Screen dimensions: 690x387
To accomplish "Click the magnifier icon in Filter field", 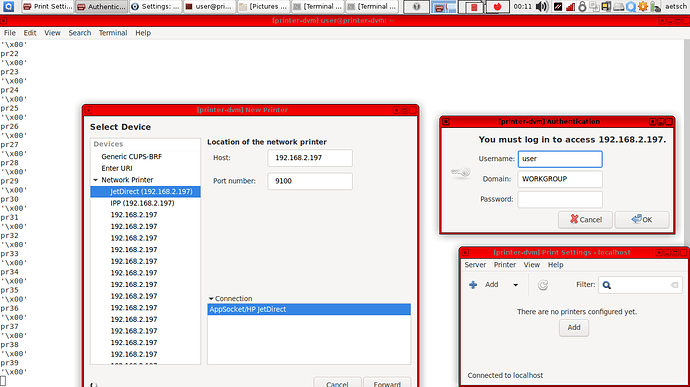I will click(607, 285).
